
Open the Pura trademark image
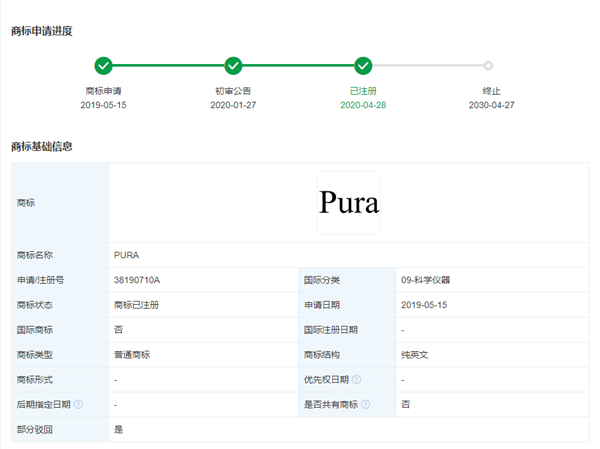348,203
